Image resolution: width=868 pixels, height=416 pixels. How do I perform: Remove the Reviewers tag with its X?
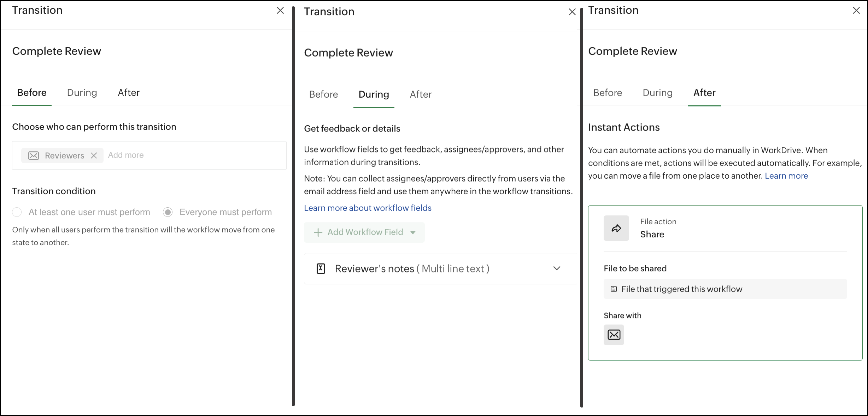(94, 156)
